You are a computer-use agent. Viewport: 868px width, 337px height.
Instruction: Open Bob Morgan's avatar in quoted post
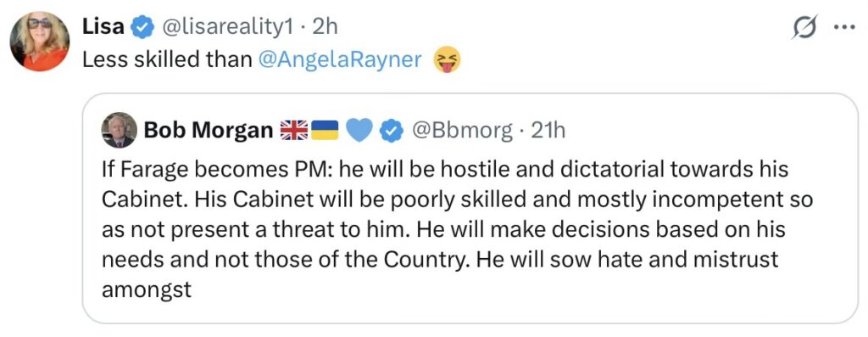119,130
